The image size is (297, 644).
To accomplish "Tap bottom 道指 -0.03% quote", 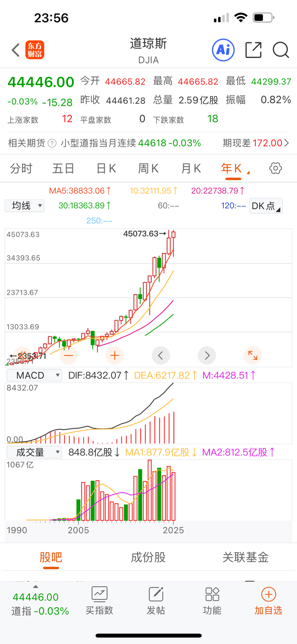I will (x=40, y=611).
